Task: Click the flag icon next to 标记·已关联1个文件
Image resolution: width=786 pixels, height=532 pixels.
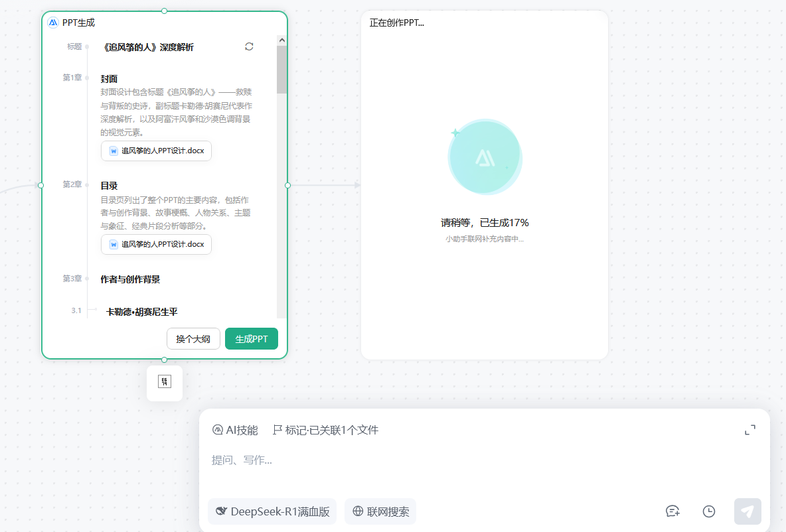Action: [x=277, y=430]
